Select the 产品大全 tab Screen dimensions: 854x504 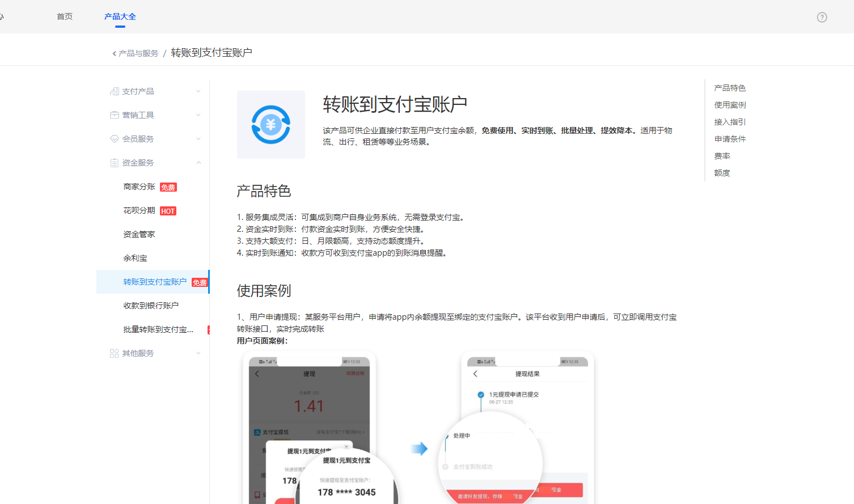[120, 16]
